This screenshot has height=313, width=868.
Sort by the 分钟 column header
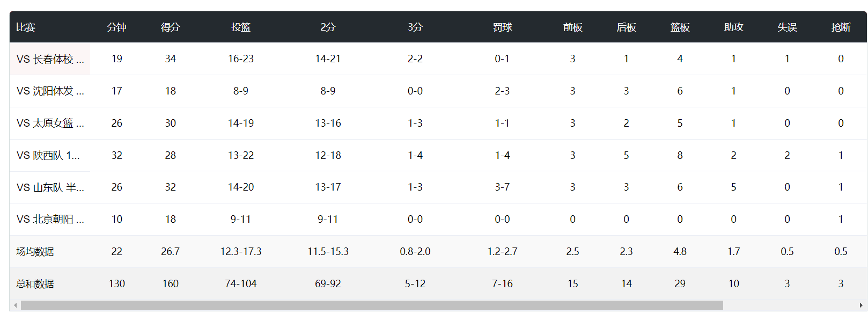click(x=117, y=27)
